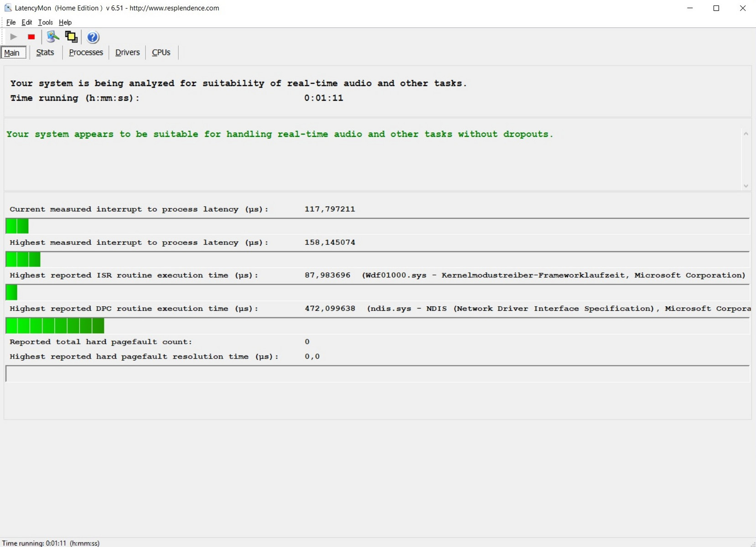Screen dimensions: 756x547
Task: Click the time running value 0:01:11
Action: (x=324, y=98)
